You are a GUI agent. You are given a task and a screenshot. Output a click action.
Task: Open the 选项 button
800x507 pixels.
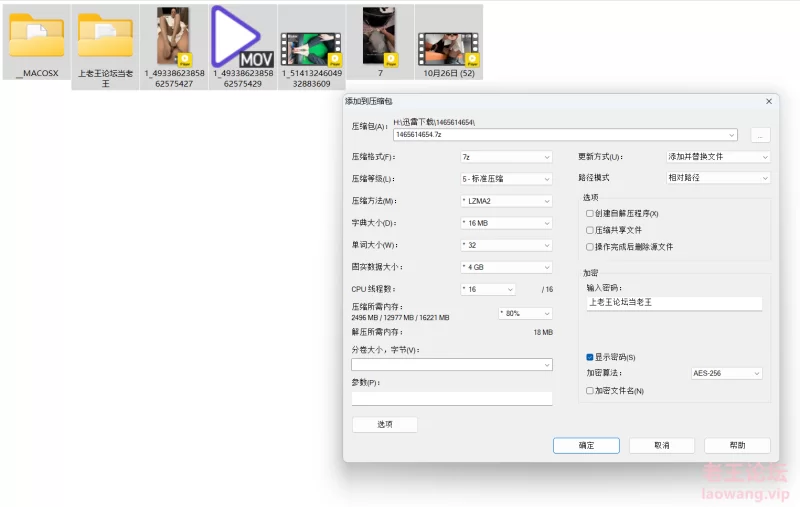(385, 424)
